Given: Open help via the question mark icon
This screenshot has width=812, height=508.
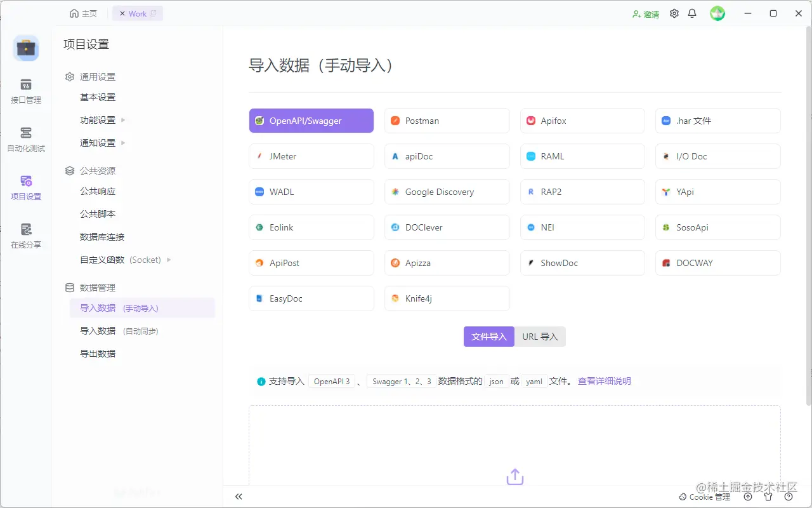Looking at the screenshot, I should pos(789,497).
